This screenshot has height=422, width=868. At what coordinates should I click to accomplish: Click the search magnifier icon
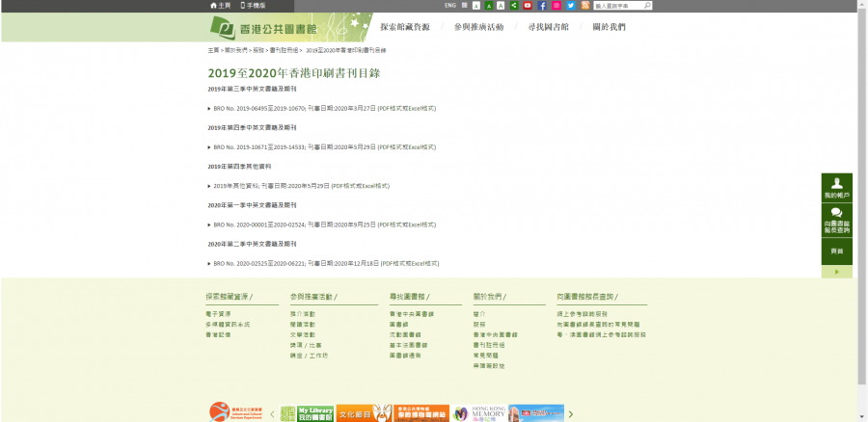647,5
